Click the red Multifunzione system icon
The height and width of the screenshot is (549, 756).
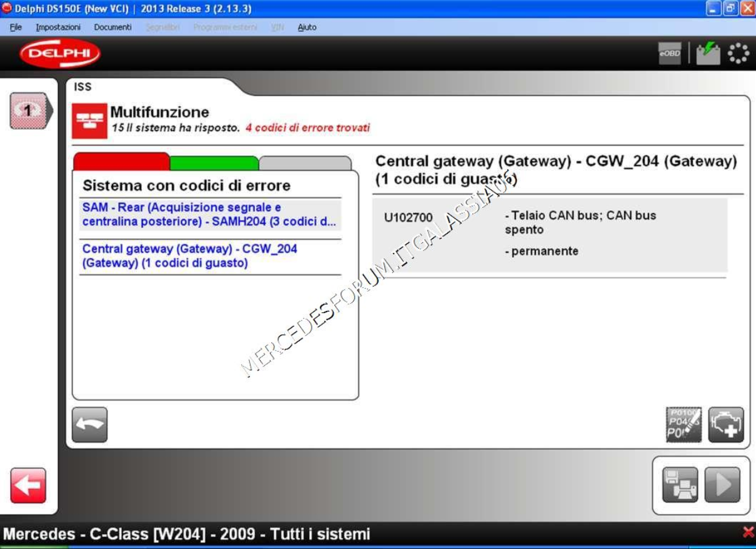click(x=89, y=121)
